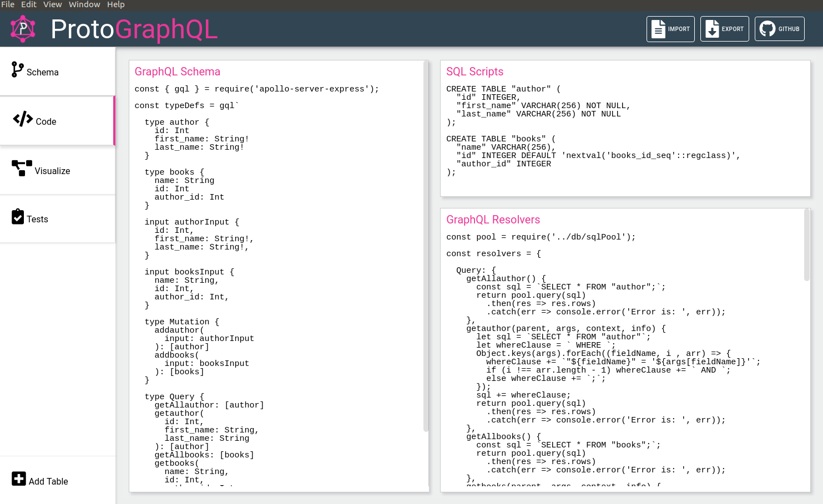Open the View menu
Image resolution: width=823 pixels, height=504 pixels.
point(53,4)
